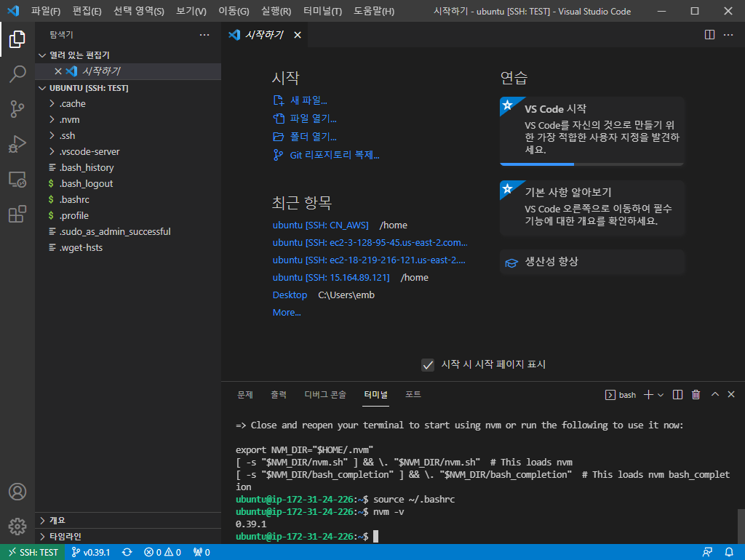The image size is (745, 560).
Task: Switch to the 포트 panel tab
Action: pos(413,395)
